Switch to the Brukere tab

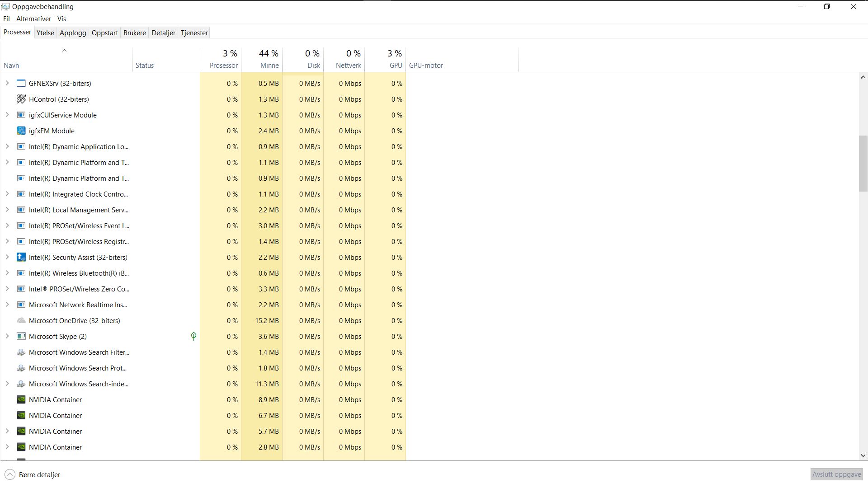pyautogui.click(x=135, y=33)
